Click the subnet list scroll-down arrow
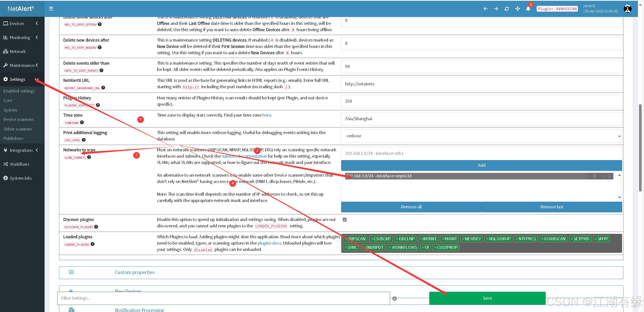644x312 pixels. click(619, 197)
